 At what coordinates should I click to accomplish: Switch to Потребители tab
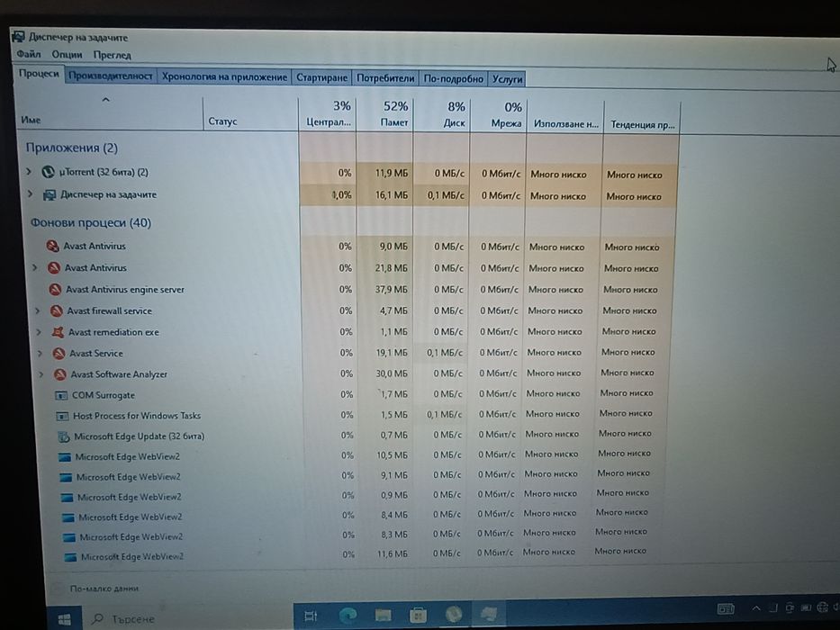click(385, 78)
